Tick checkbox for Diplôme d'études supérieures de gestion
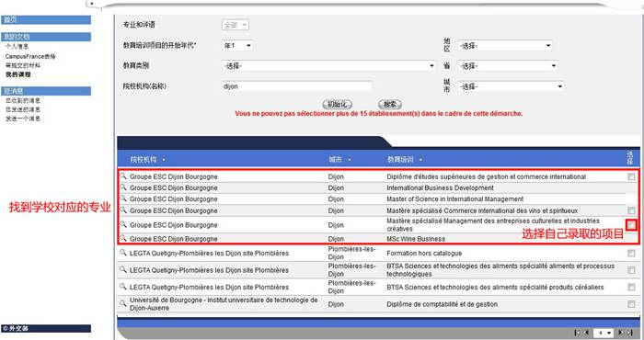The height and width of the screenshot is (340, 644). [x=631, y=176]
